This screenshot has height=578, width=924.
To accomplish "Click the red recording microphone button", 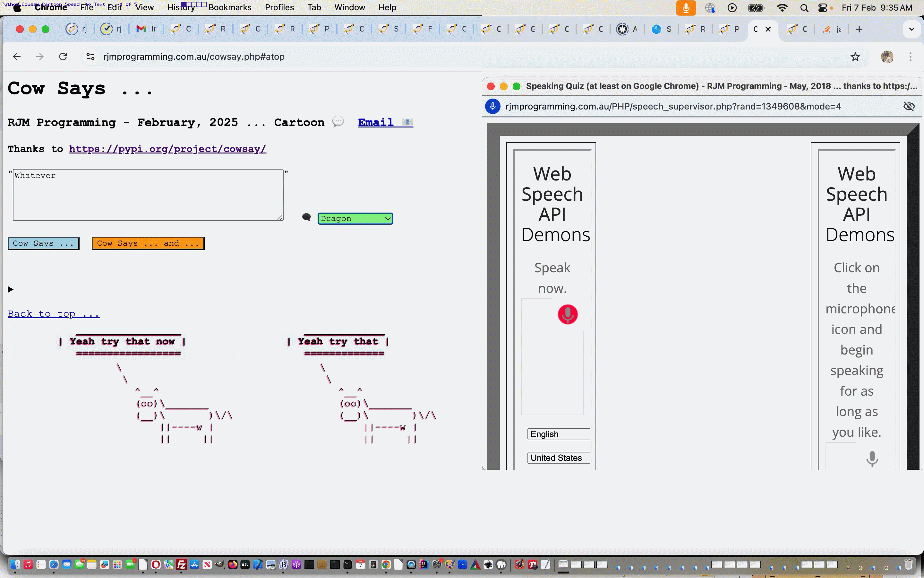I will tap(568, 314).
